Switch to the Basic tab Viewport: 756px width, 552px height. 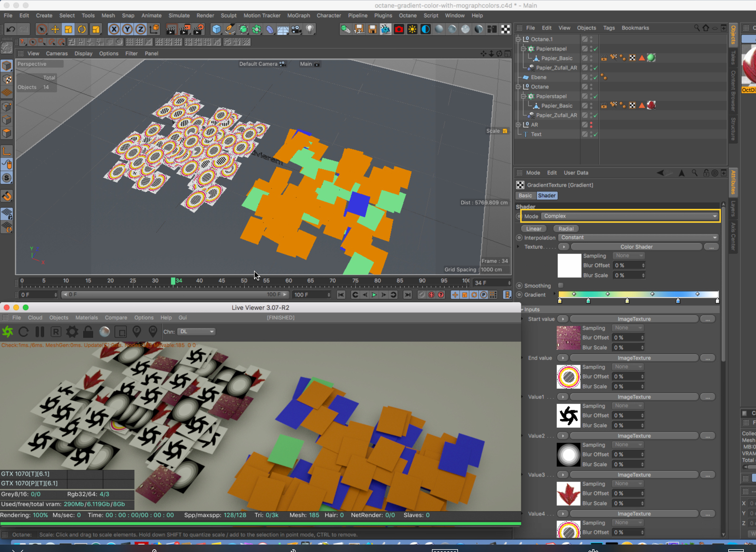click(x=525, y=195)
